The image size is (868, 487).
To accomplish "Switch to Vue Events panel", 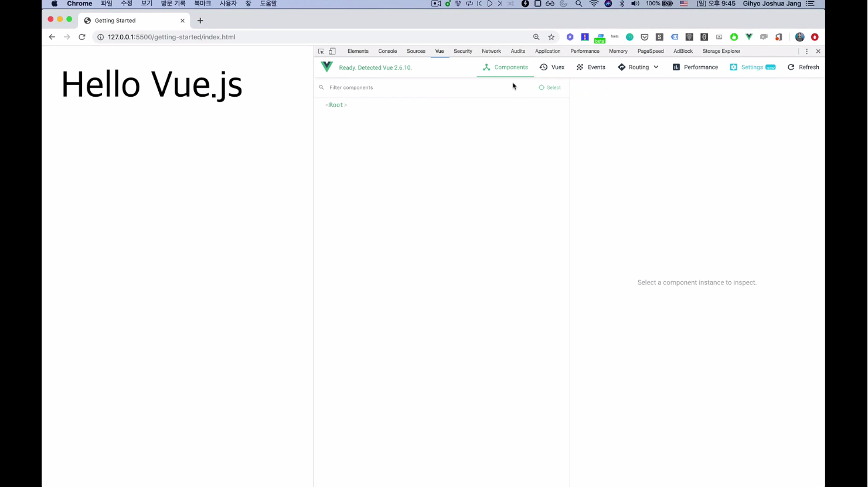I will [x=591, y=67].
